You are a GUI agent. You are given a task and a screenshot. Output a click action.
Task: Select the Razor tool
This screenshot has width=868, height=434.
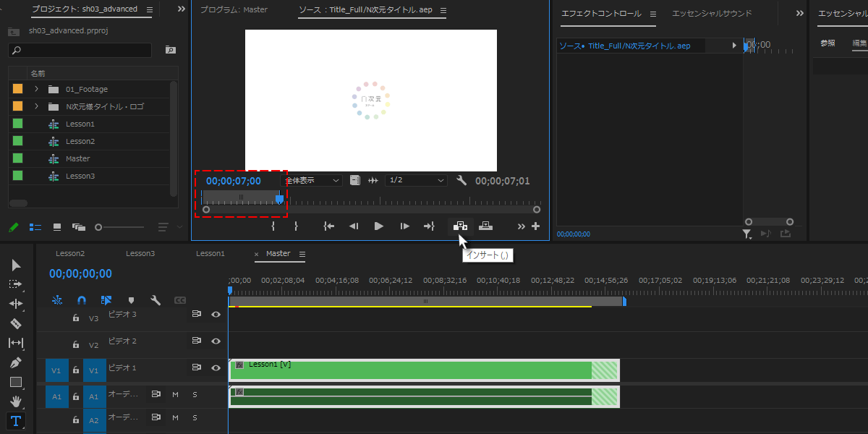click(x=16, y=323)
